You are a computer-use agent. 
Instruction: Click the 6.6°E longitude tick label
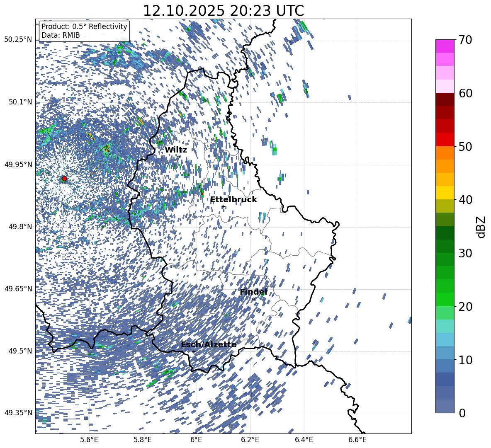(x=357, y=440)
